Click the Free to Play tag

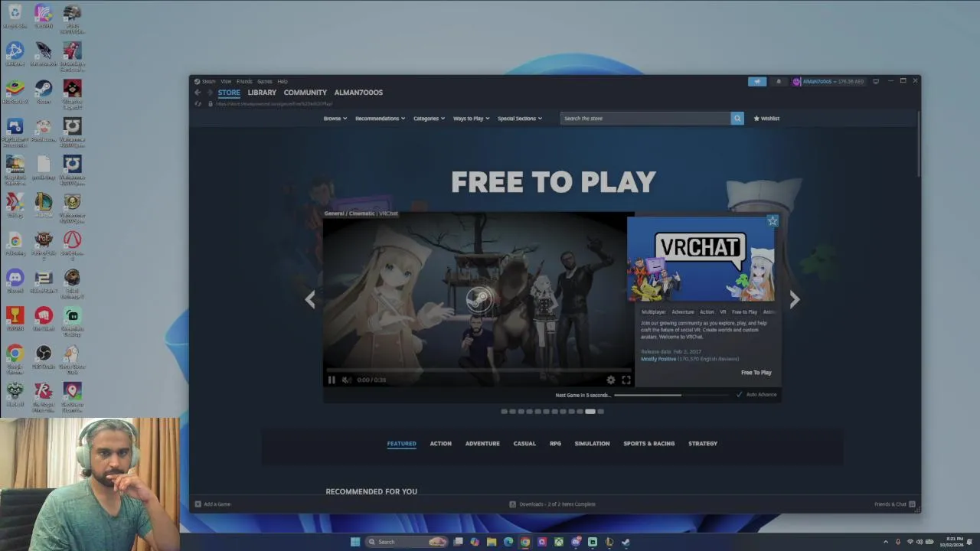[x=744, y=312]
